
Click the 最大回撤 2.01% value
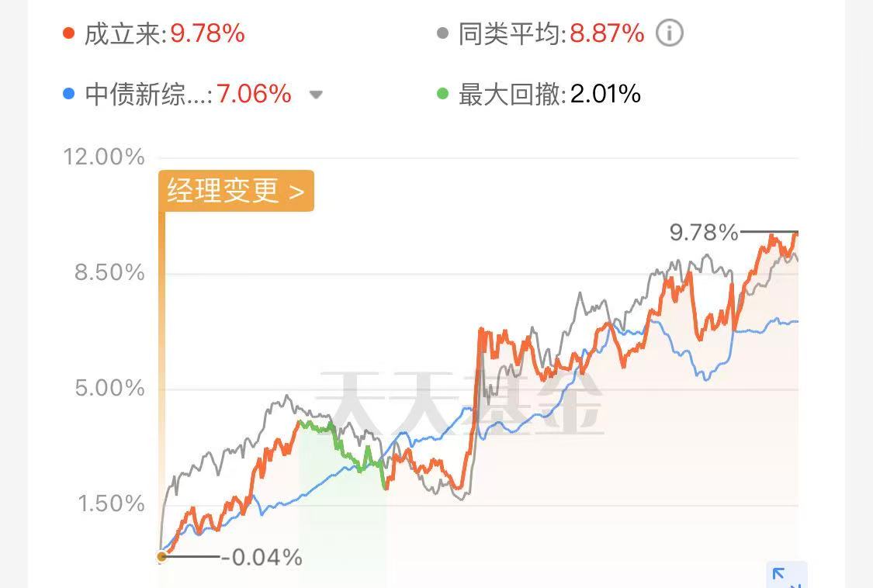605,94
